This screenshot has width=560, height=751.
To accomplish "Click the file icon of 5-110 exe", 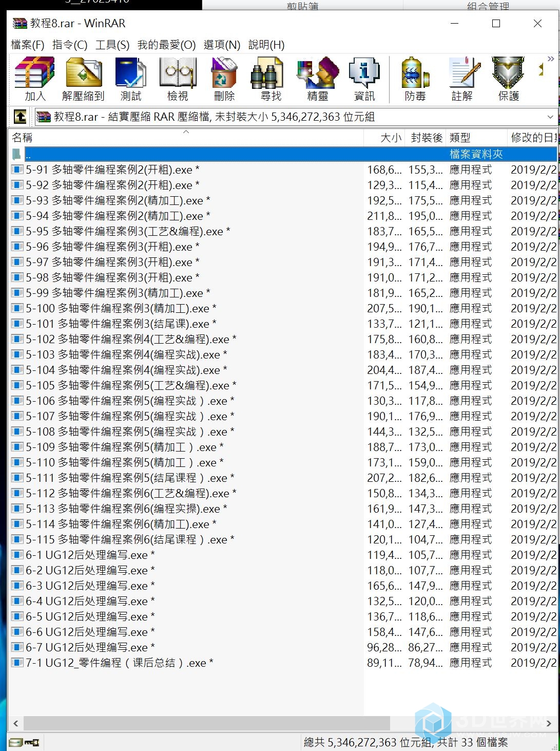I will click(17, 462).
